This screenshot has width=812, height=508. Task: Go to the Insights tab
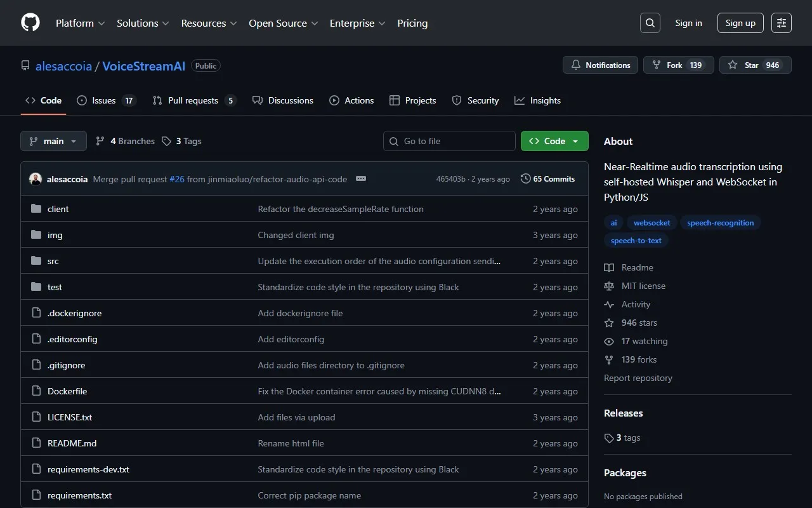tap(537, 100)
